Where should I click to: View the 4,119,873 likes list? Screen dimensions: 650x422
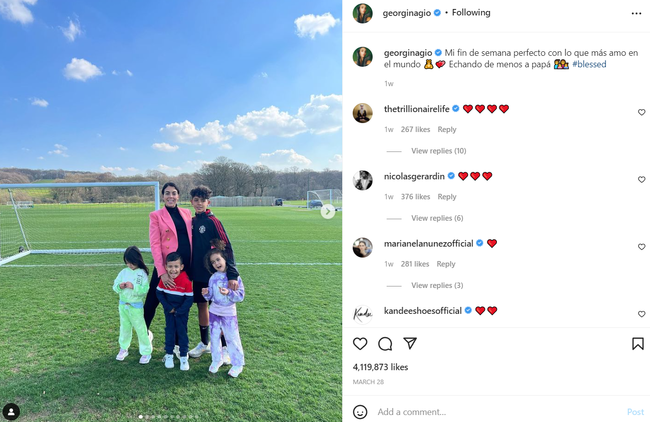click(380, 367)
